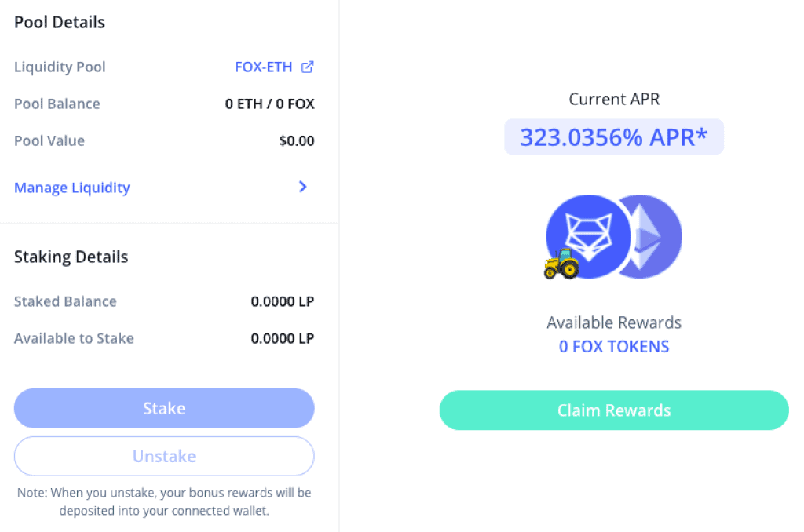
Task: Click the Pool Details heading
Action: click(x=60, y=23)
